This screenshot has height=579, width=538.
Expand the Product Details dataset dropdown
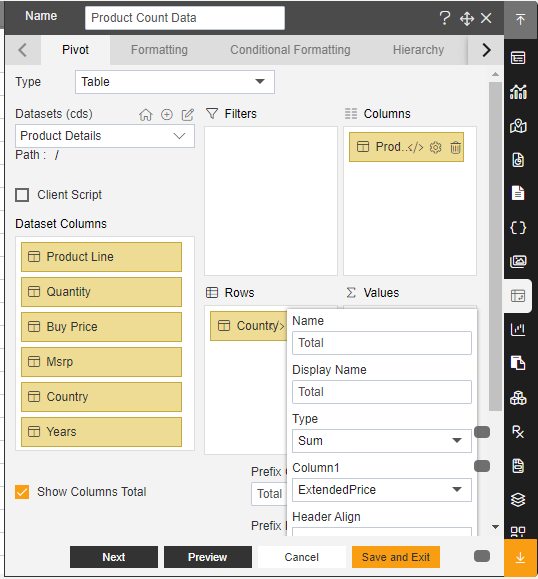click(x=105, y=136)
